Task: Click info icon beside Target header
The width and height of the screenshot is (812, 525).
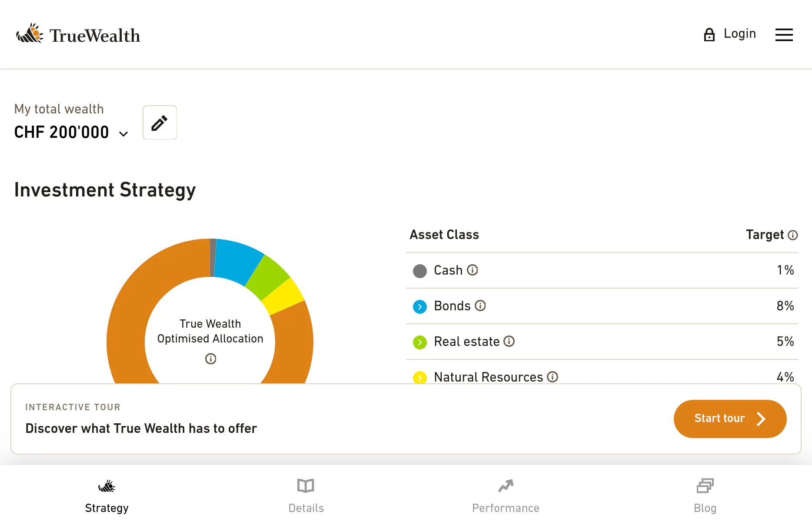Action: [x=793, y=235]
